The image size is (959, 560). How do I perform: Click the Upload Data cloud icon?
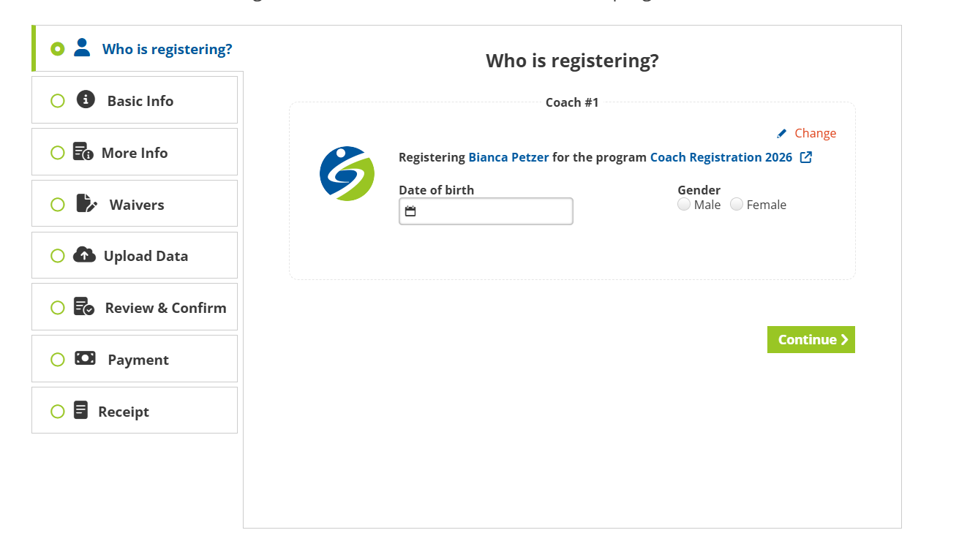tap(84, 255)
